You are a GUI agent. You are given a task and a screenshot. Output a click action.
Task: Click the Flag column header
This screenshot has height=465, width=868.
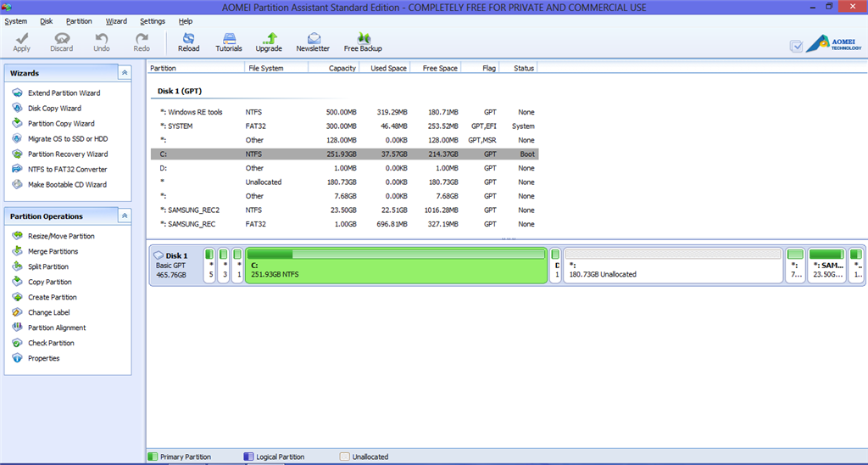[x=480, y=68]
